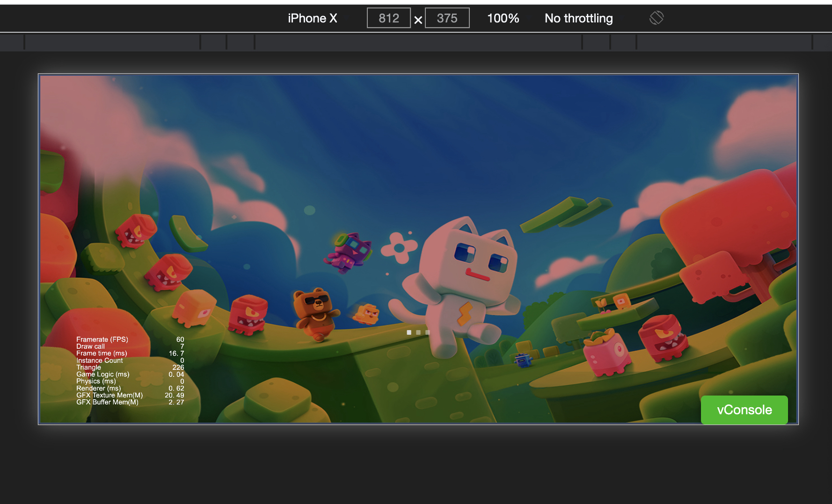Click the rotate device orientation icon
The width and height of the screenshot is (832, 504).
click(x=657, y=18)
